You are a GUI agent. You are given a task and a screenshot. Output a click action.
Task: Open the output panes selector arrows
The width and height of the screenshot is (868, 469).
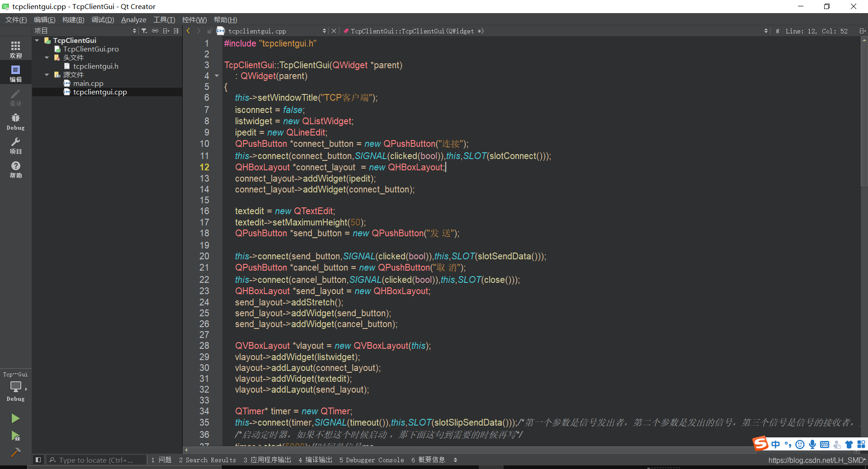click(x=455, y=460)
